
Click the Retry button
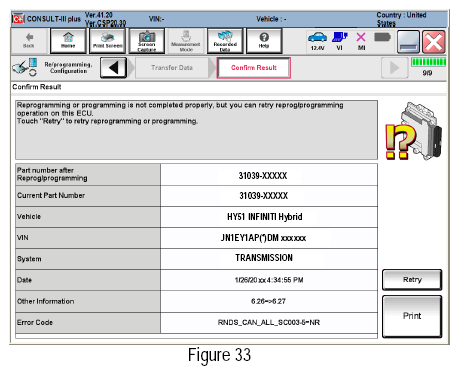coord(412,280)
